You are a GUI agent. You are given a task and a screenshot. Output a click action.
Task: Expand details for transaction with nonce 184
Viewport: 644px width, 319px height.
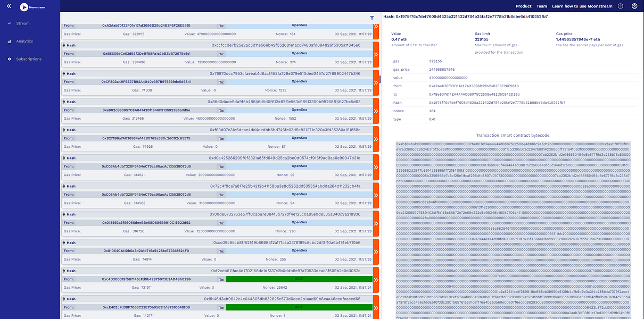376,30
